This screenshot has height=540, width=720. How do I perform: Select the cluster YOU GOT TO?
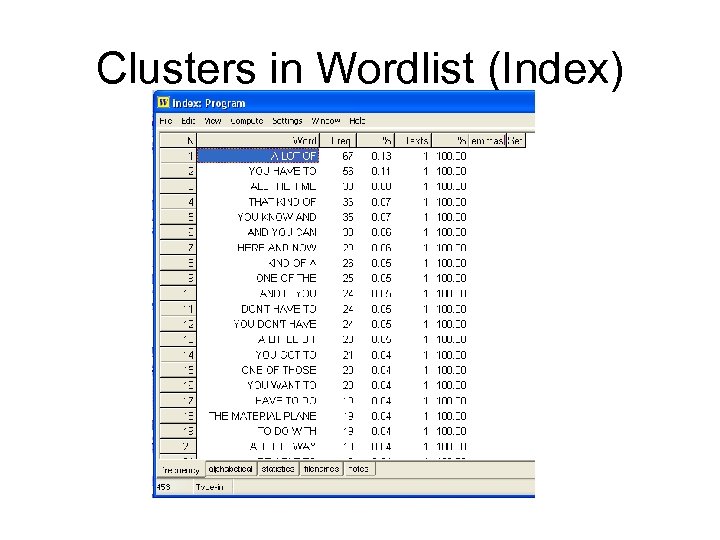point(286,355)
